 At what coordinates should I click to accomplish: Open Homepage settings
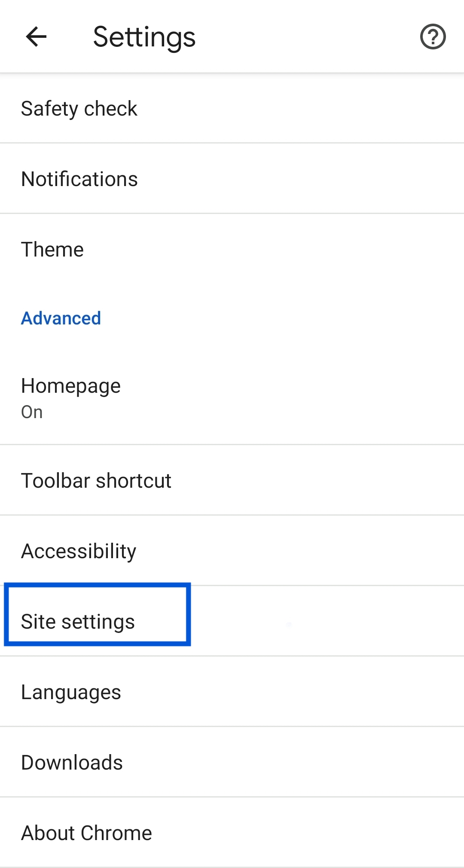[x=232, y=398]
